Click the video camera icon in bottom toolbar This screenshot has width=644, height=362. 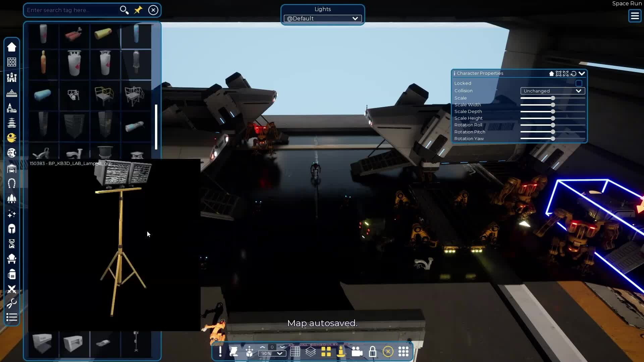357,352
